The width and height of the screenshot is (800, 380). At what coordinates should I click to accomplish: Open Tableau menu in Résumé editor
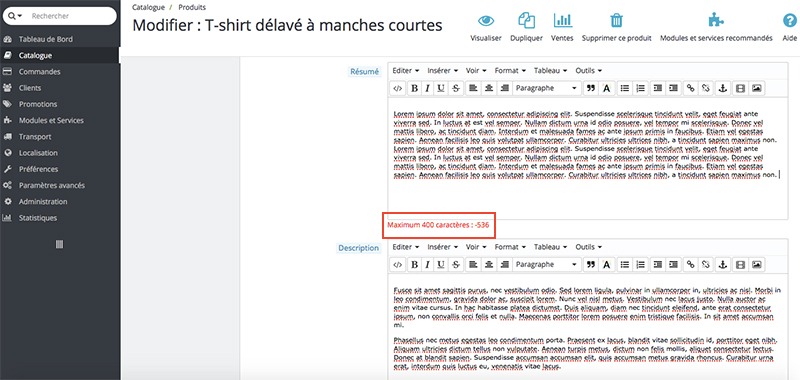pyautogui.click(x=550, y=70)
